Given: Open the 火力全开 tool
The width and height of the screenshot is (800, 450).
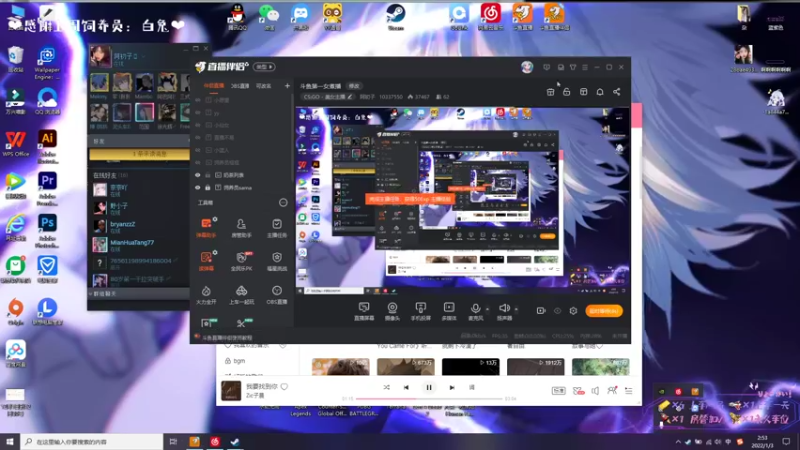Looking at the screenshot, I should (206, 294).
